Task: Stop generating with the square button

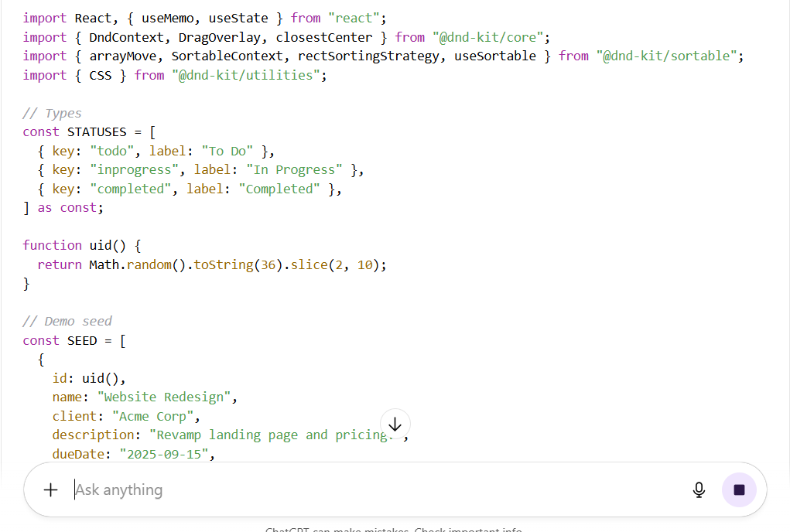Action: pos(739,489)
